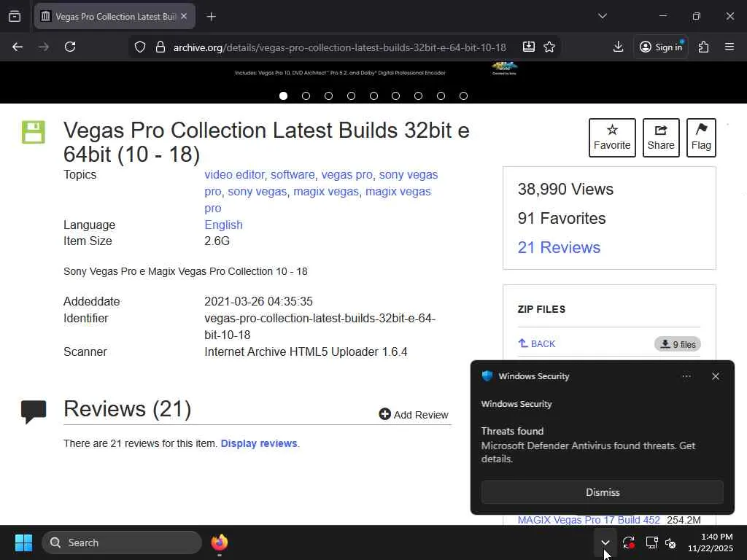Reload the current page
The image size is (747, 560).
[x=70, y=47]
